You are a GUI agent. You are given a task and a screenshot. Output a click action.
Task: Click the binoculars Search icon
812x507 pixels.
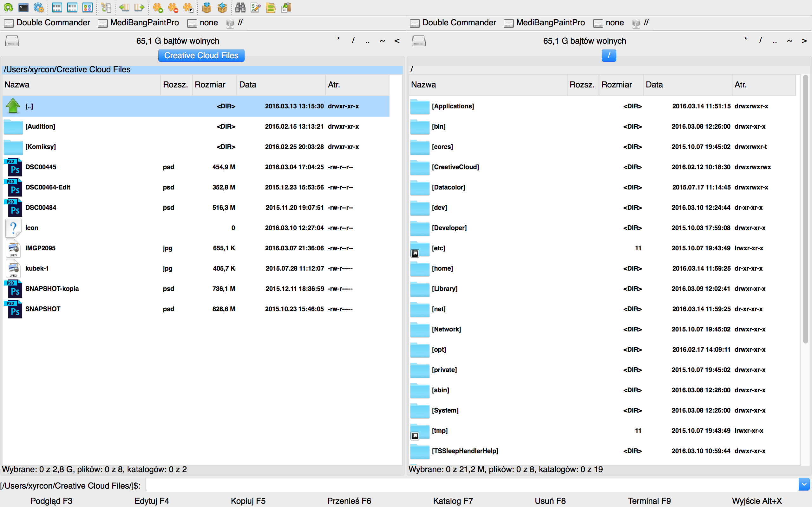(x=240, y=7)
